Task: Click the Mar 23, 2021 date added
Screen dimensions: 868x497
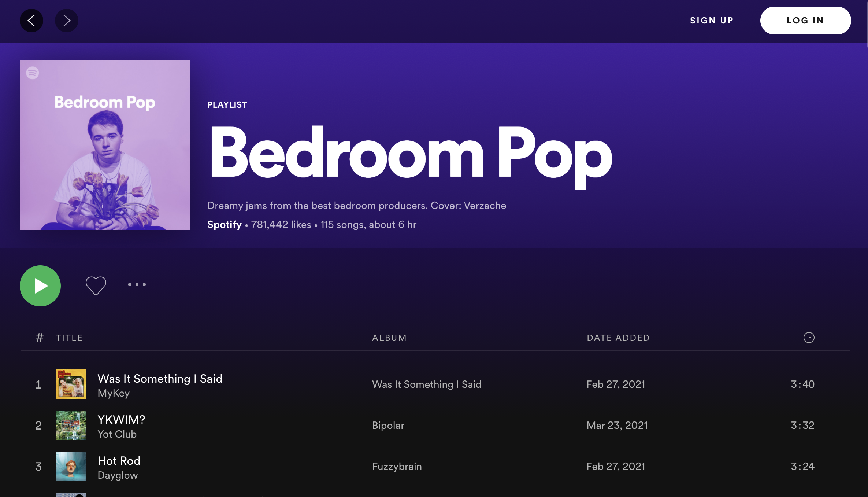Action: [617, 425]
